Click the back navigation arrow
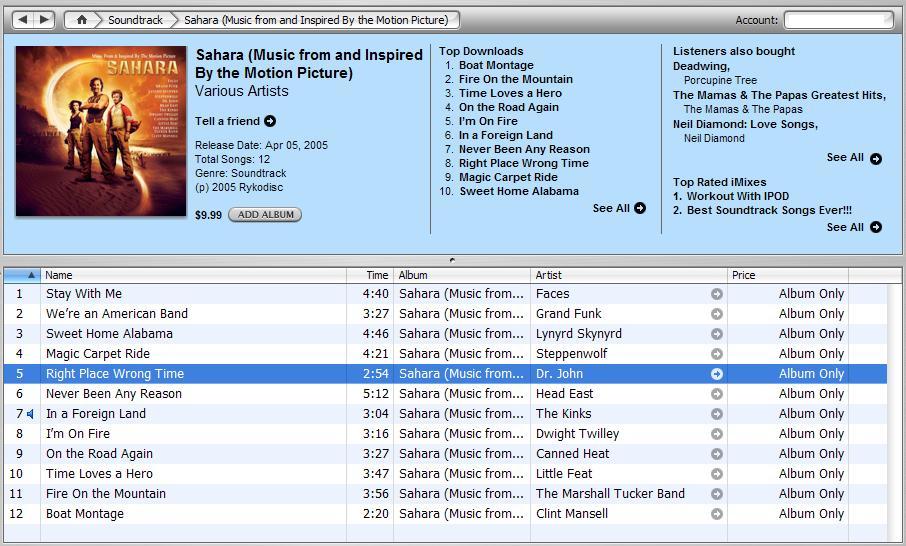The image size is (906, 546). click(x=23, y=20)
